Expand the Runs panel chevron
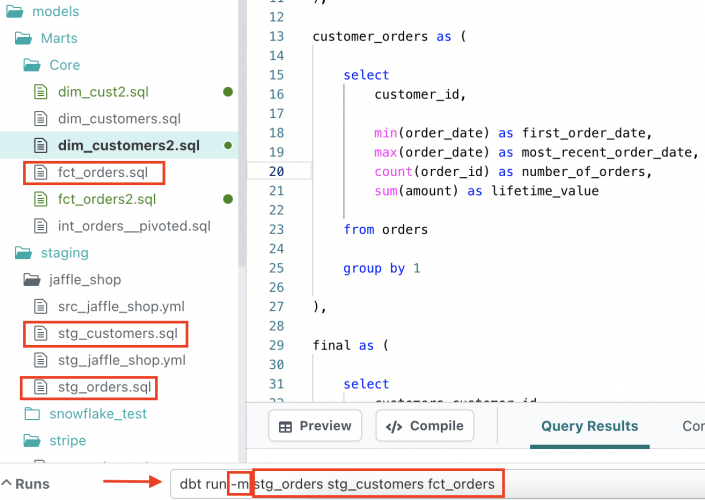The height and width of the screenshot is (500, 705). coord(10,484)
